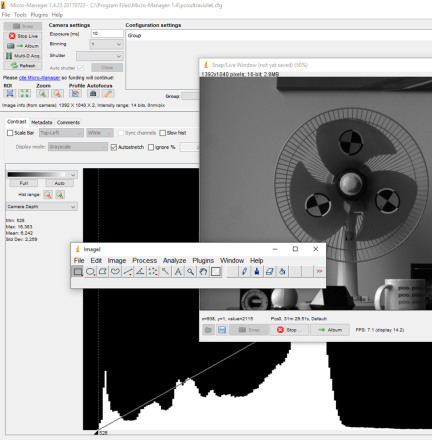The height and width of the screenshot is (440, 432).
Task: Select the ImageJ Paintbrush tool
Action: pos(257,272)
